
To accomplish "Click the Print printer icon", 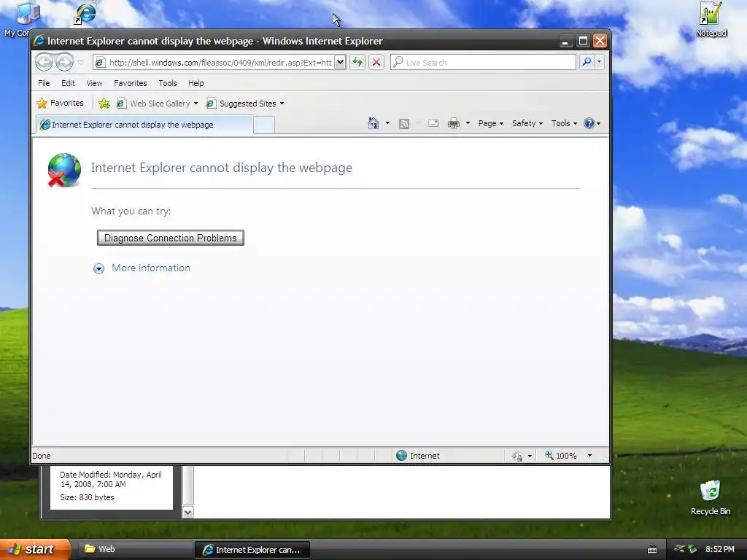I will pyautogui.click(x=454, y=123).
